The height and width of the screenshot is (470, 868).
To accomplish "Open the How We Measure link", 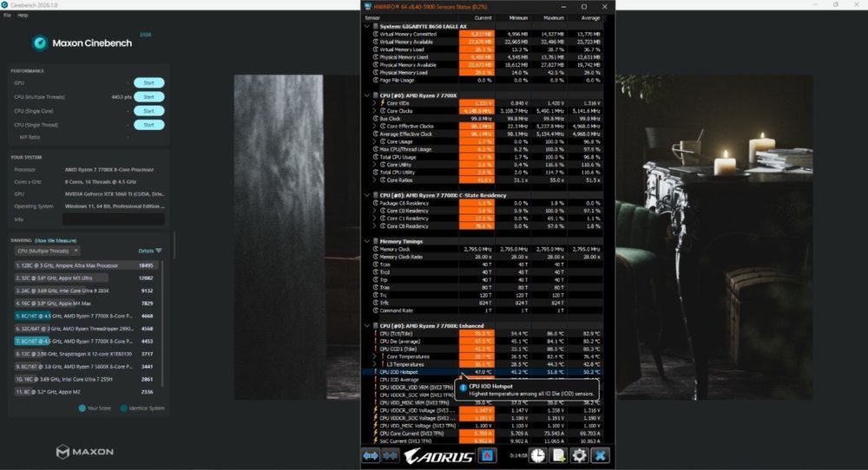I will point(56,240).
